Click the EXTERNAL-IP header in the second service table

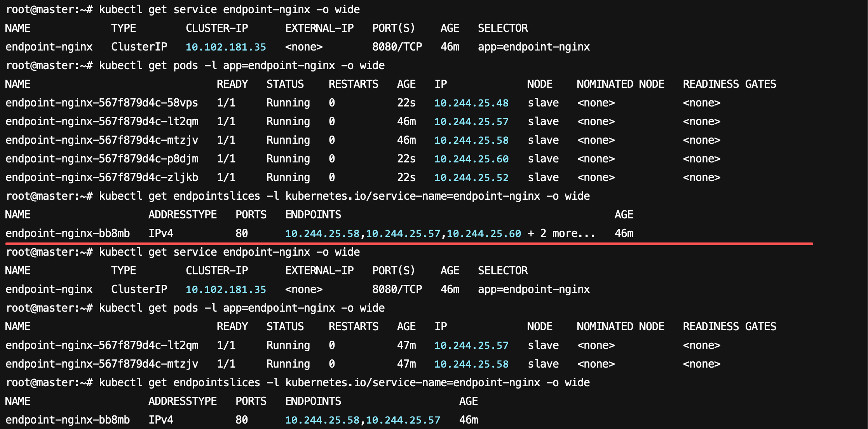pos(319,271)
